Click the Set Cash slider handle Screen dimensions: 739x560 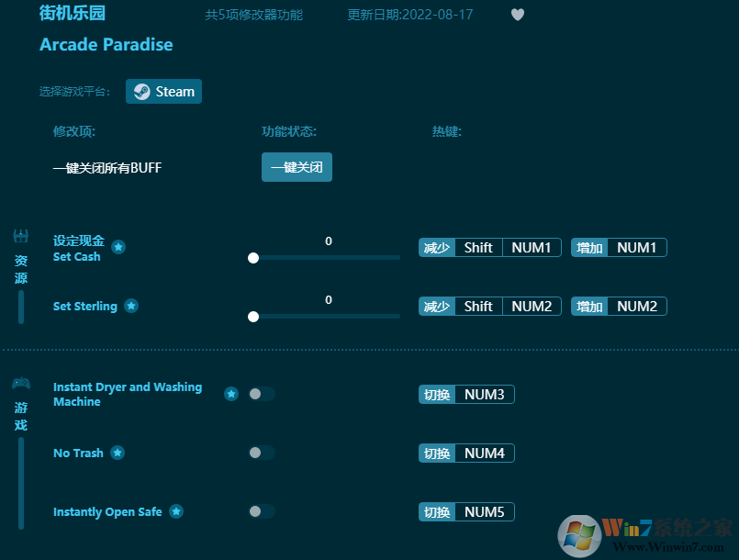(x=253, y=258)
